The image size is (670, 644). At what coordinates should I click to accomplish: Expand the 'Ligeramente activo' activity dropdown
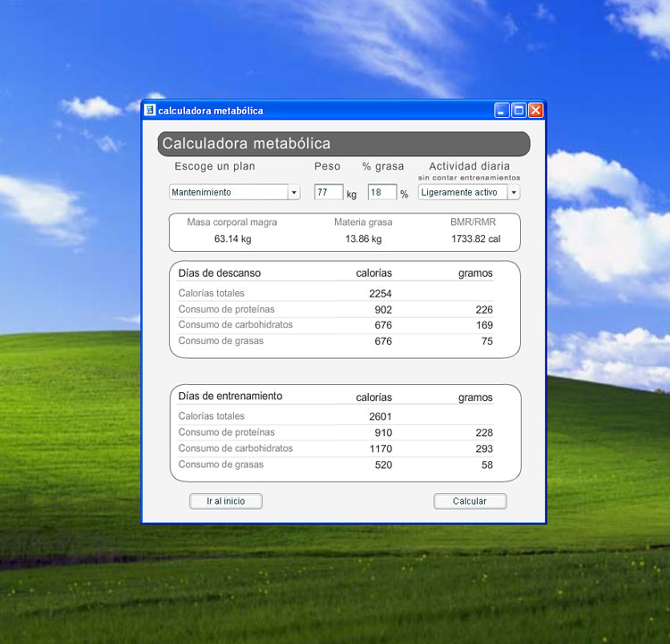coord(514,192)
